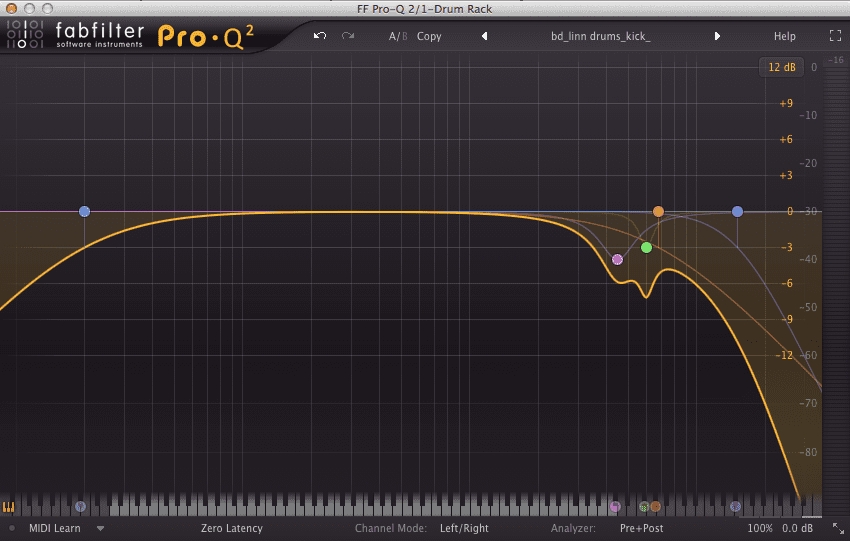Click right blue band marker on piano strip

click(x=735, y=507)
